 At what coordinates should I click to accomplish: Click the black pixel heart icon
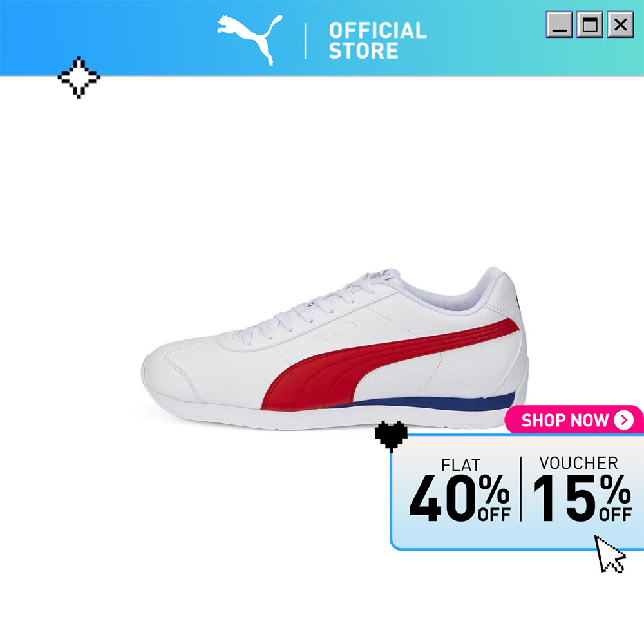391,436
